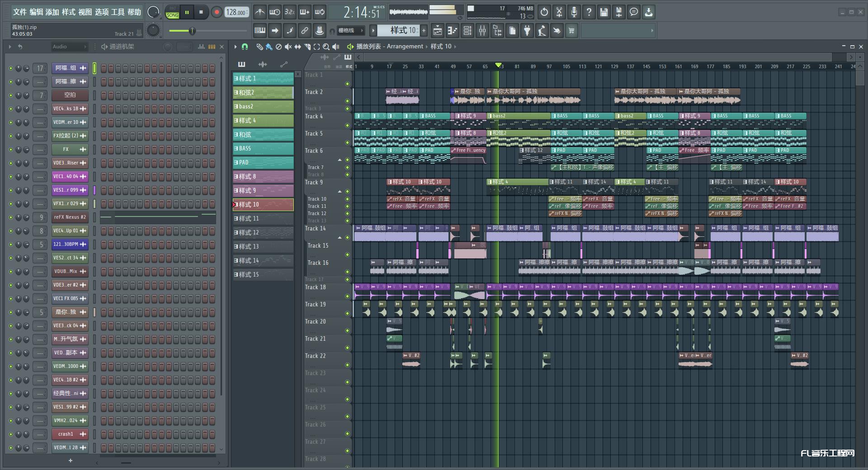Expand the hint bar arrow

pos(651,31)
